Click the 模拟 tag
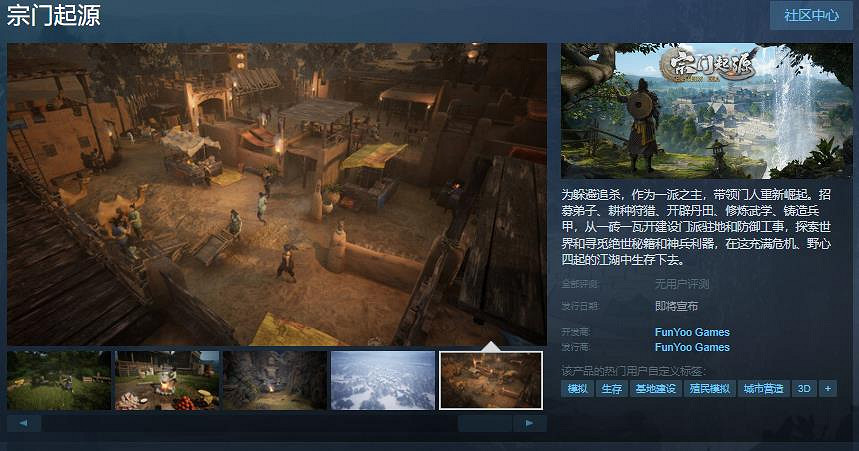The image size is (859, 451). pos(577,389)
